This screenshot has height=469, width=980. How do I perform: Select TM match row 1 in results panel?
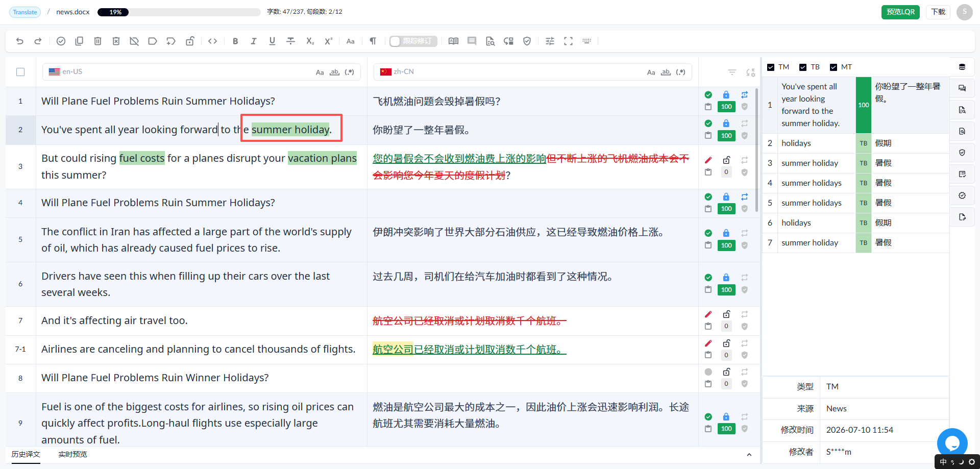click(855, 105)
